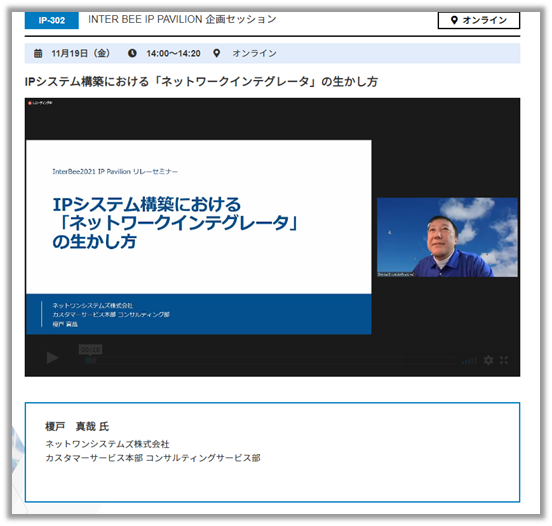This screenshot has width=552, height=526.
Task: Click オンライン text in the date bar
Action: pyautogui.click(x=255, y=54)
